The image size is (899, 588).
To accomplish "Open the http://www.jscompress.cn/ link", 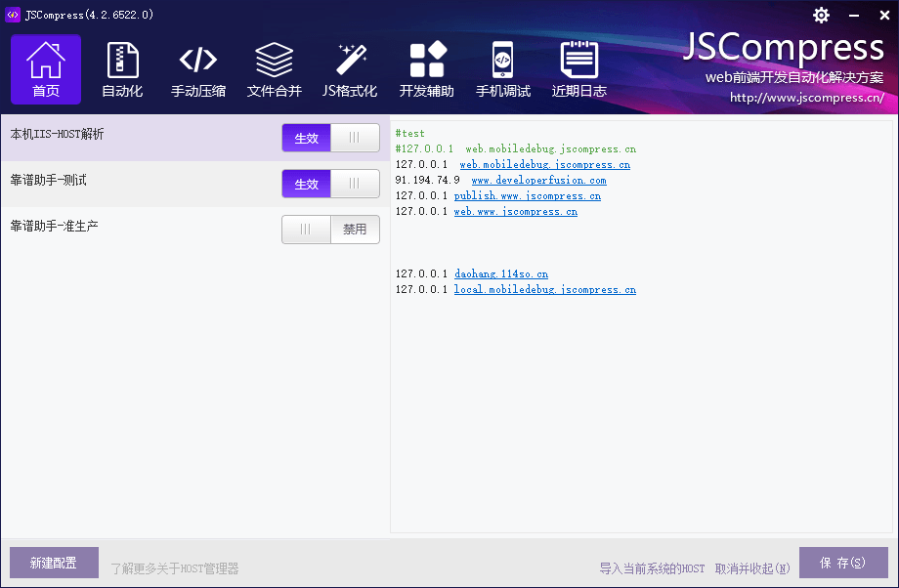I will tap(807, 98).
